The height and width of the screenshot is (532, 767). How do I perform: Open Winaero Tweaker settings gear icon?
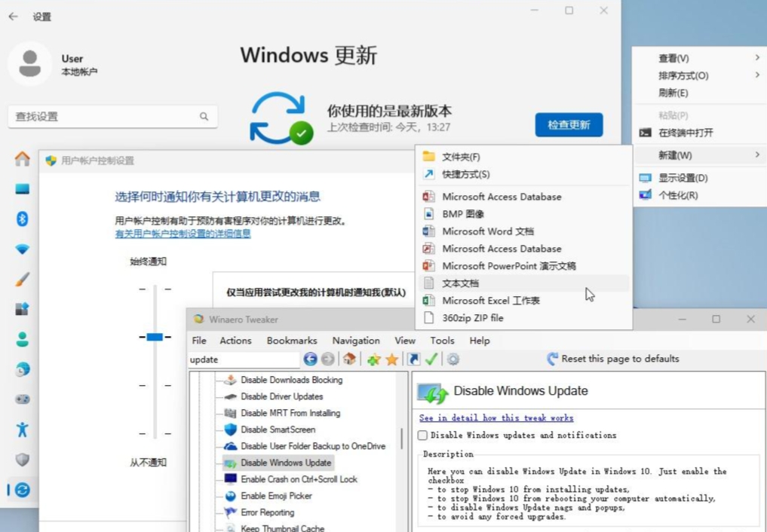pos(453,359)
